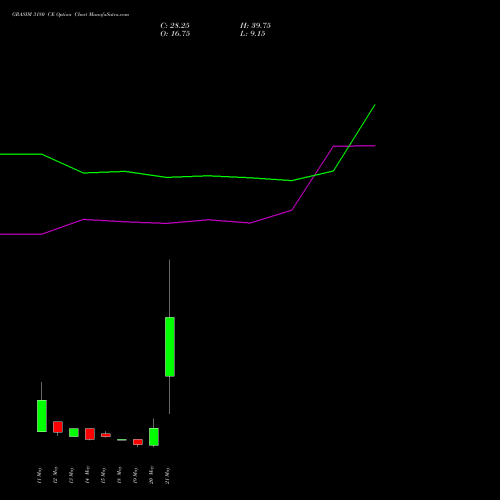The width and height of the screenshot is (500, 500).
Task: Select the low value 'L: 9.15'
Action: pyautogui.click(x=253, y=34)
